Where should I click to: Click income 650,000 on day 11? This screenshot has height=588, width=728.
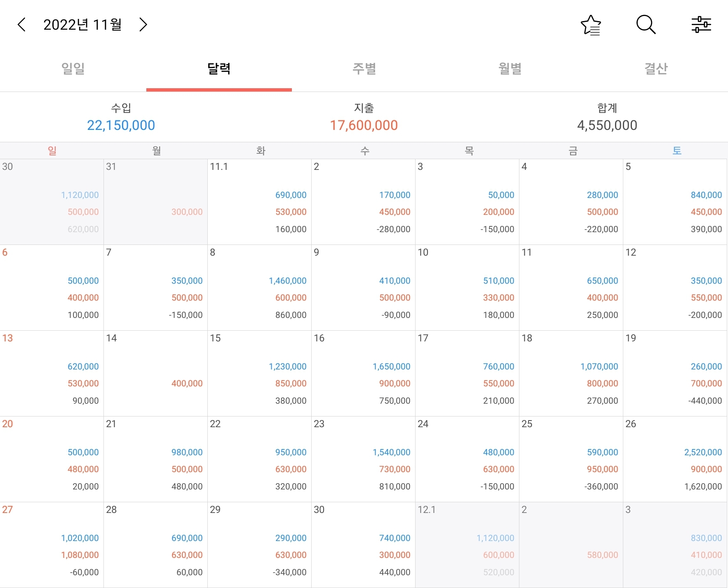[x=603, y=281]
